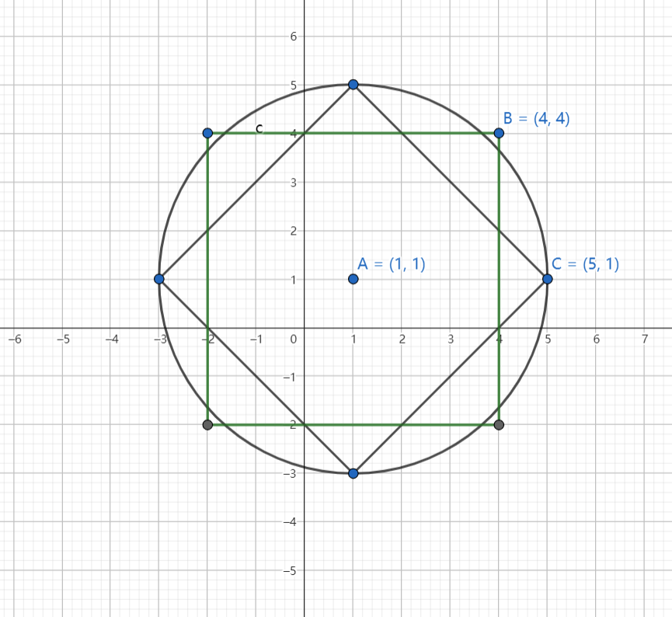Click the circle's small "c" label
The image size is (672, 617).
pos(259,129)
